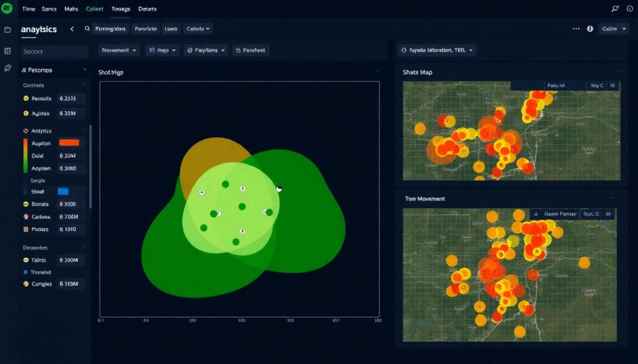The image size is (638, 364).
Task: Expand the Galine dropdown at top right
Action: [x=612, y=29]
